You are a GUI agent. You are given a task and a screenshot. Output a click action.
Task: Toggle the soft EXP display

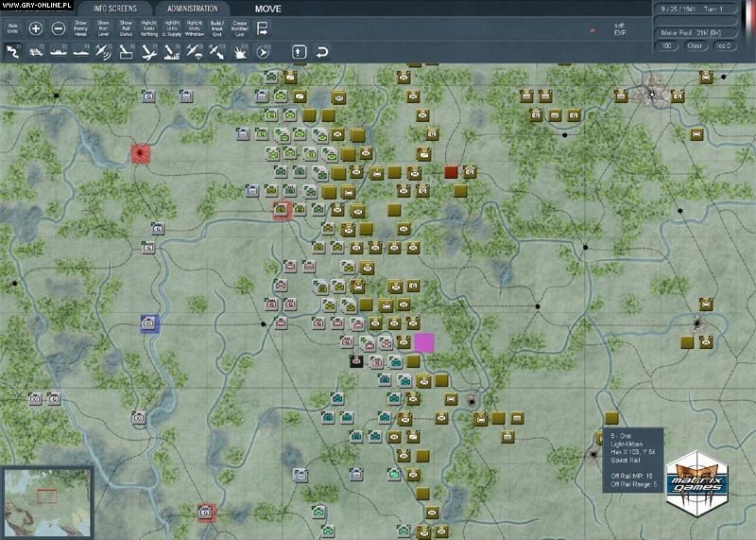(x=620, y=29)
